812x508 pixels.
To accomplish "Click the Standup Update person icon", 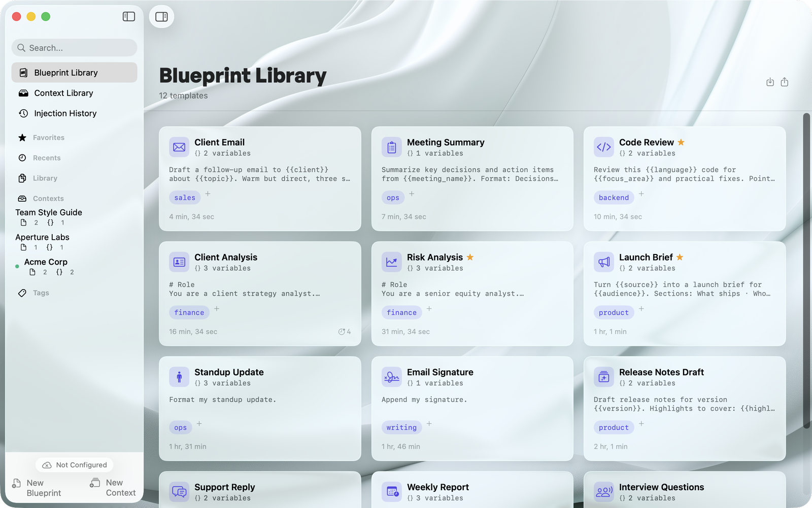I will (x=179, y=377).
